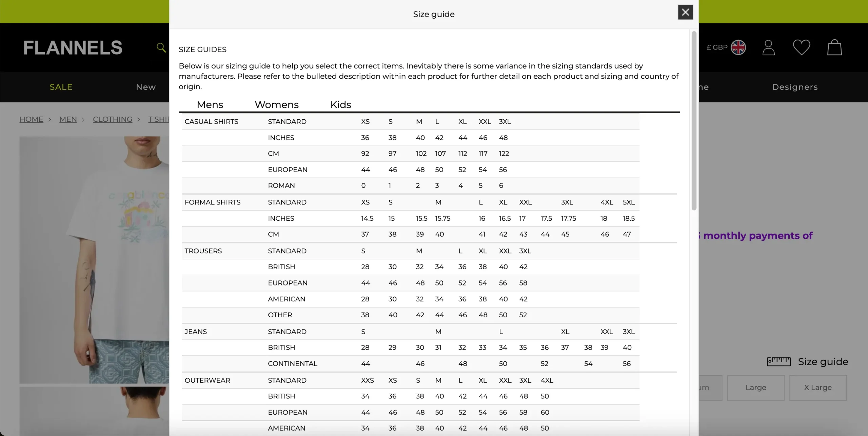The height and width of the screenshot is (436, 868).
Task: Switch to the Womens size tab
Action: point(277,104)
